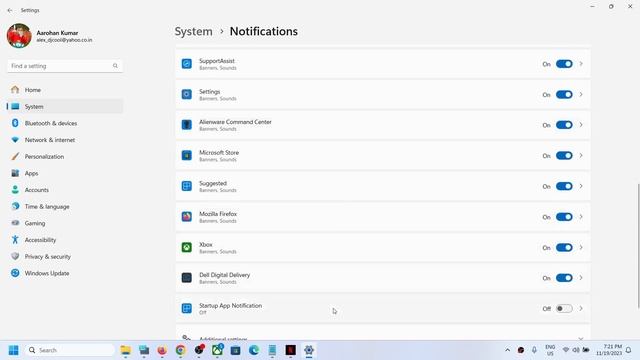
Task: Open File Explorer from taskbar
Action: 125,350
